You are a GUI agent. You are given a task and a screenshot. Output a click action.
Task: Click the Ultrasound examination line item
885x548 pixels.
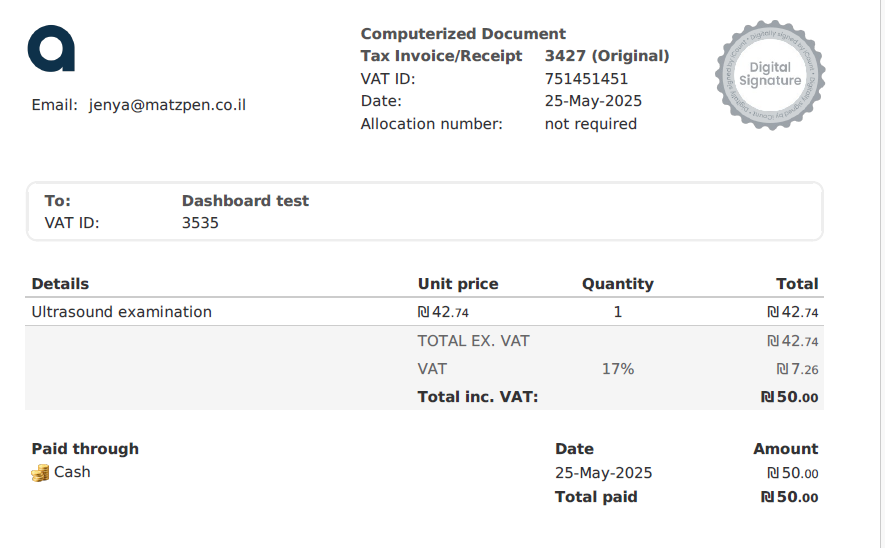click(x=122, y=312)
